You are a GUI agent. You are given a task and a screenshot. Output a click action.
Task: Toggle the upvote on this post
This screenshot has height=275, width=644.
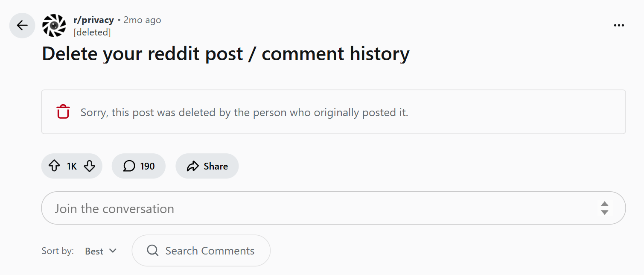click(54, 166)
